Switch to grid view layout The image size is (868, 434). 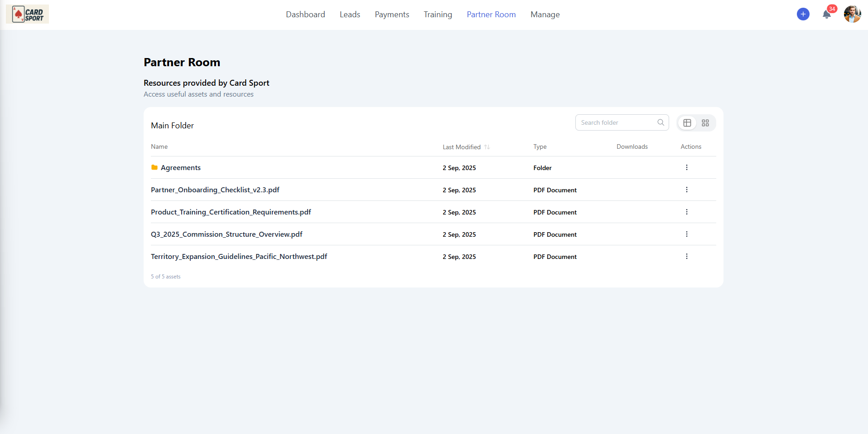click(705, 123)
